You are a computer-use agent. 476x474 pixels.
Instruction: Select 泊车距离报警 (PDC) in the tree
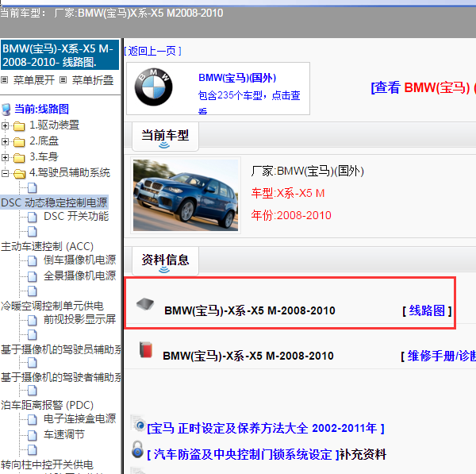[x=47, y=405]
